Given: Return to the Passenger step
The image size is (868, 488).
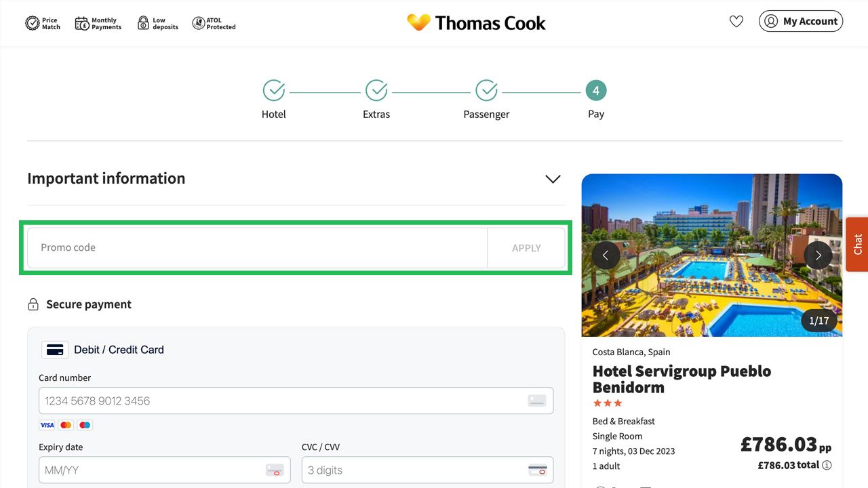Looking at the screenshot, I should click(486, 100).
